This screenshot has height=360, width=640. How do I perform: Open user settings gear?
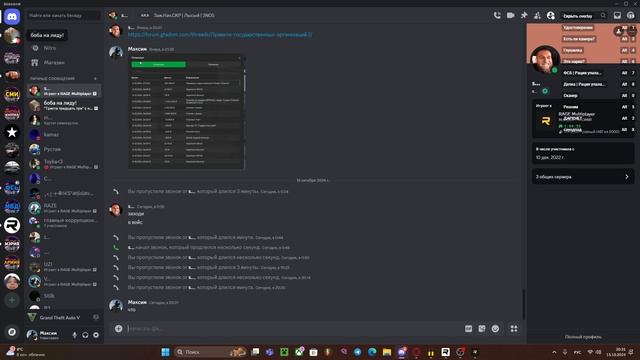tap(96, 335)
